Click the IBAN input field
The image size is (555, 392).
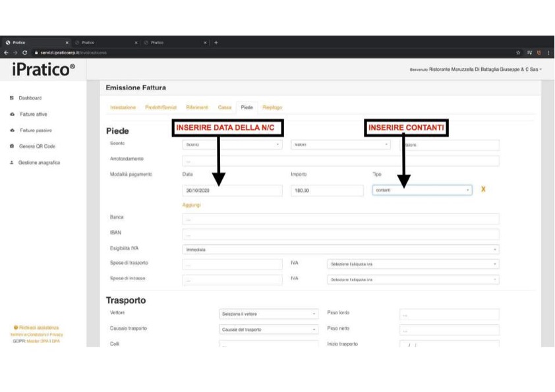point(340,234)
